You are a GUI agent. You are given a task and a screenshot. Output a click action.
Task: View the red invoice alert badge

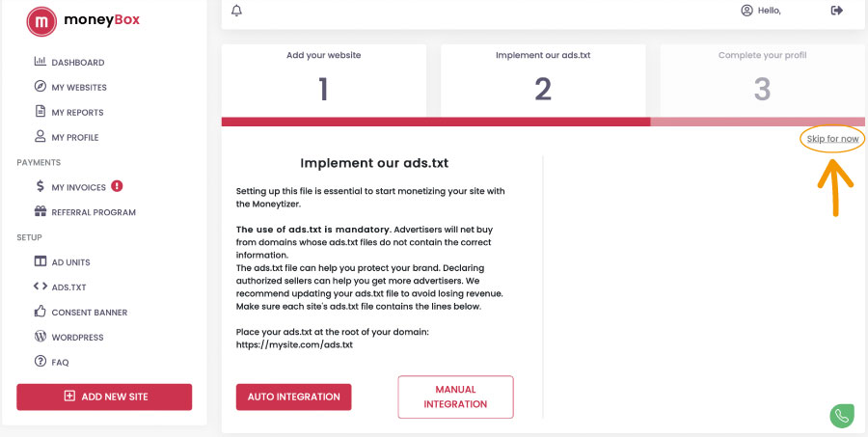coord(117,186)
